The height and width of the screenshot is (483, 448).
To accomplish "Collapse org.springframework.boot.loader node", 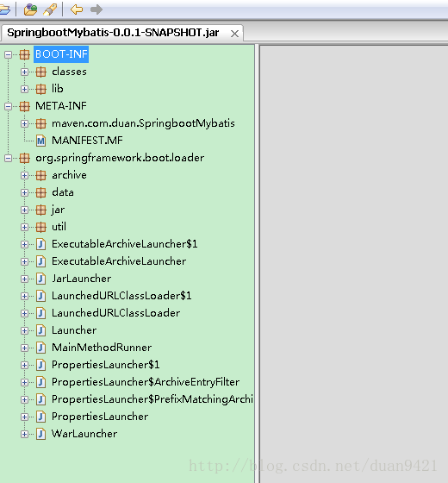I will (x=8, y=158).
